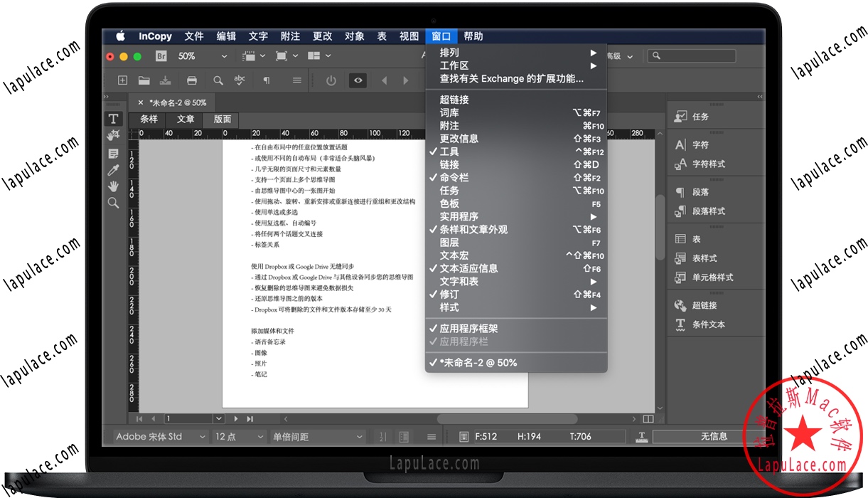The image size is (868, 498).
Task: Select the Hand tool
Action: click(x=113, y=186)
